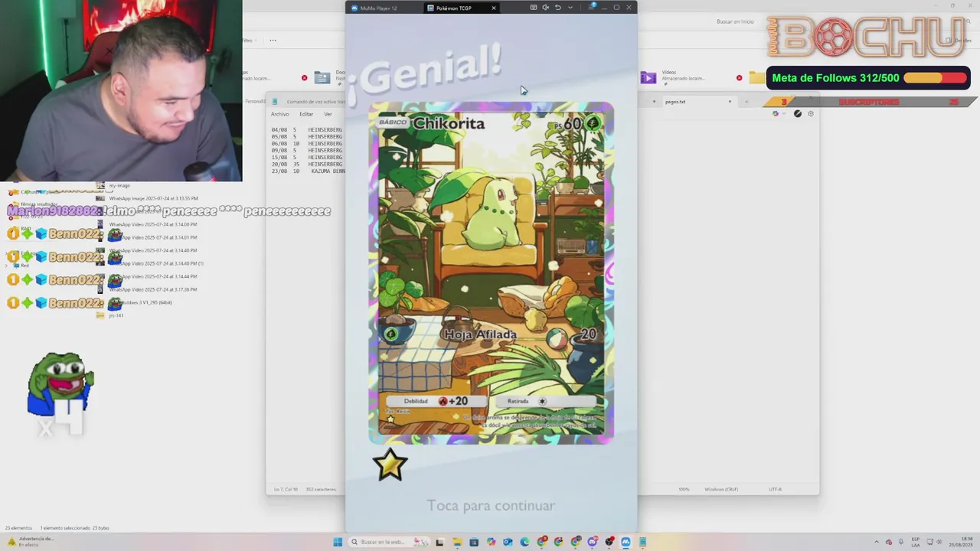Open the three-dots menu in Explorer toolbar
This screenshot has width=980, height=551.
[273, 40]
